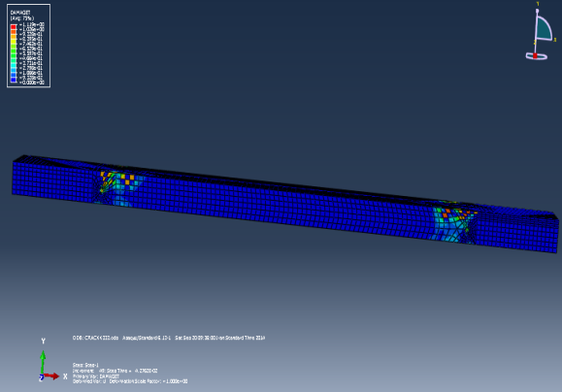The image size is (562, 392).
Task: Select the Increment and Step Time line
Action: click(116, 371)
